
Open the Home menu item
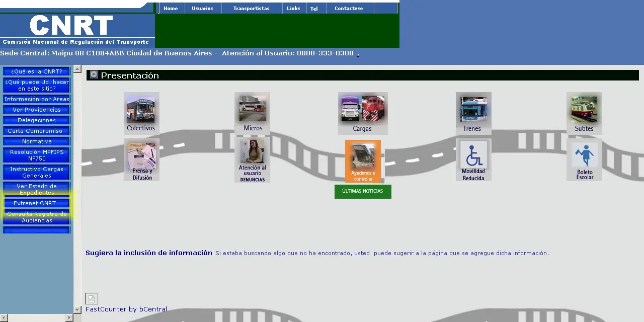pyautogui.click(x=171, y=8)
